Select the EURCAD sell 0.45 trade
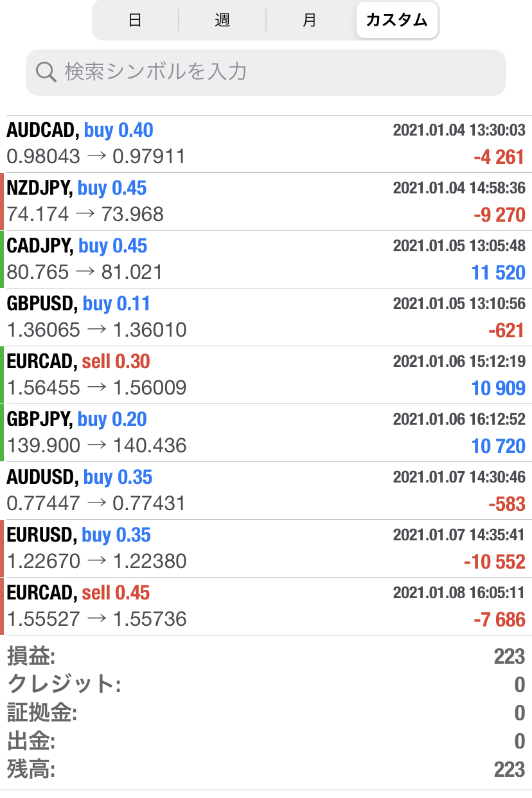 click(x=266, y=607)
